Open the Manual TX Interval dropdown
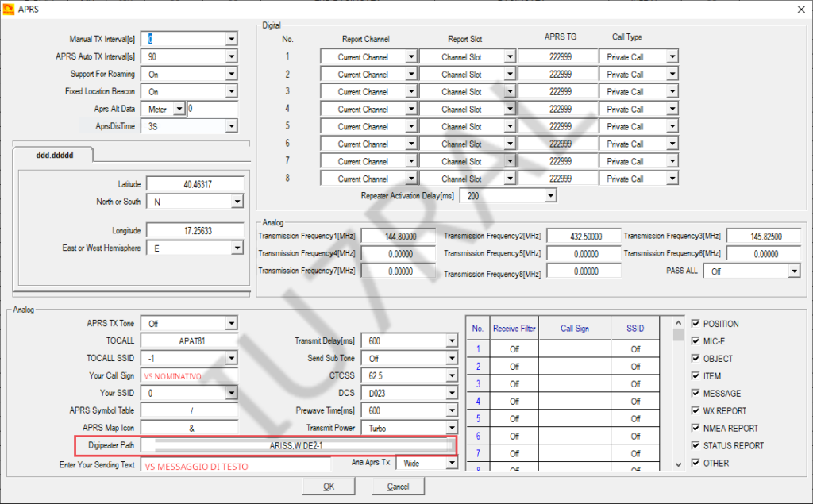Screen dimensions: 813x504 click(x=232, y=39)
